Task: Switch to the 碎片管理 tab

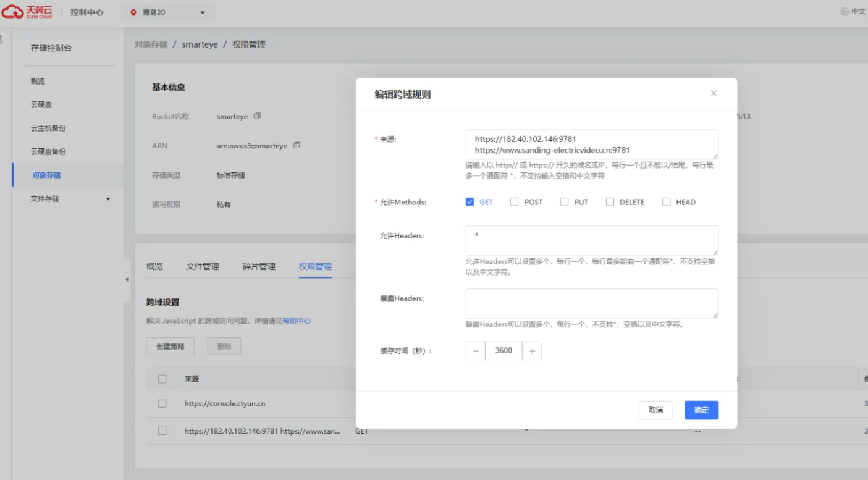Action: tap(258, 266)
